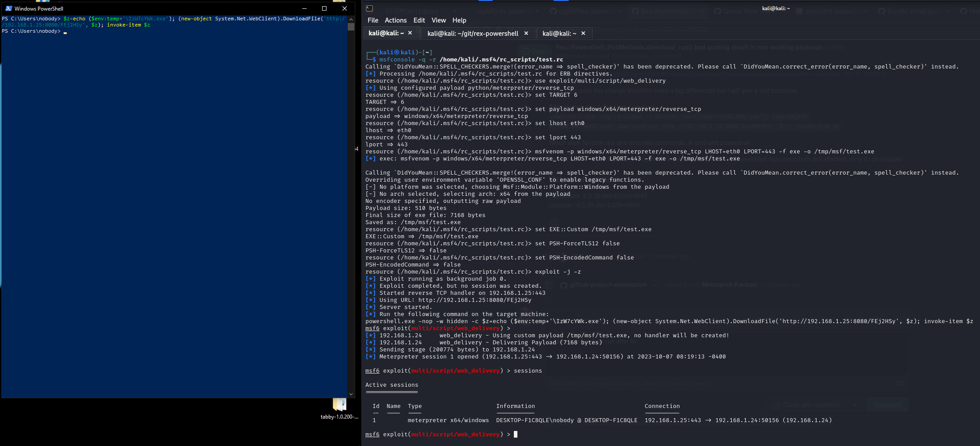Click the PowerShell icon in the Windows PowerShell title bar
Screen dimensions: 980x446
point(10,8)
